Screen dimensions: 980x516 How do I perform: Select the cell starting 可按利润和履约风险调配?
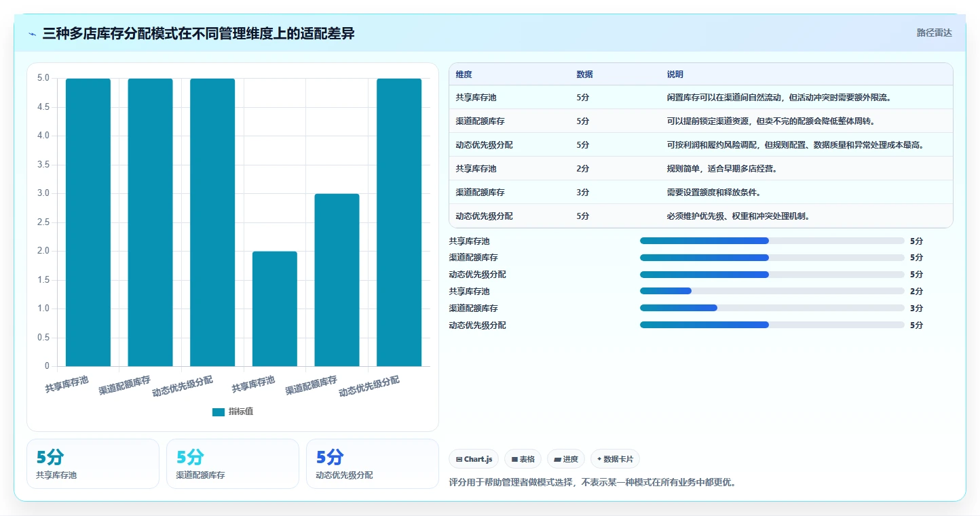(x=795, y=145)
